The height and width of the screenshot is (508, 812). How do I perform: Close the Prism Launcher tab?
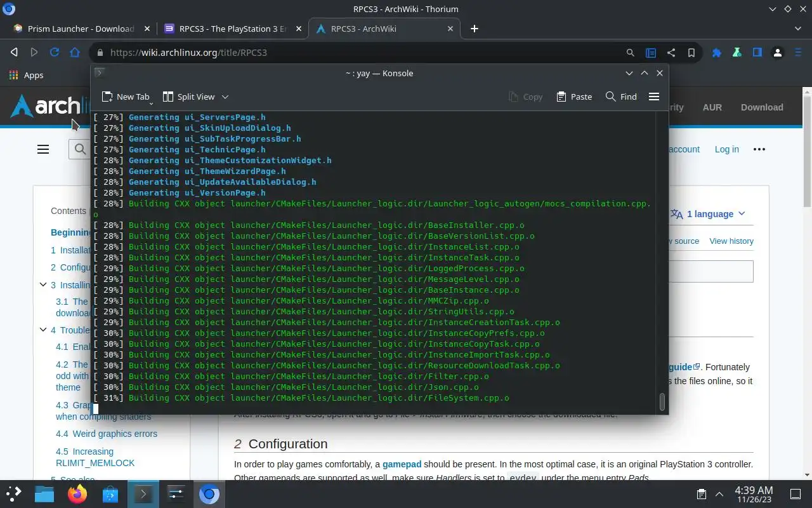click(147, 29)
